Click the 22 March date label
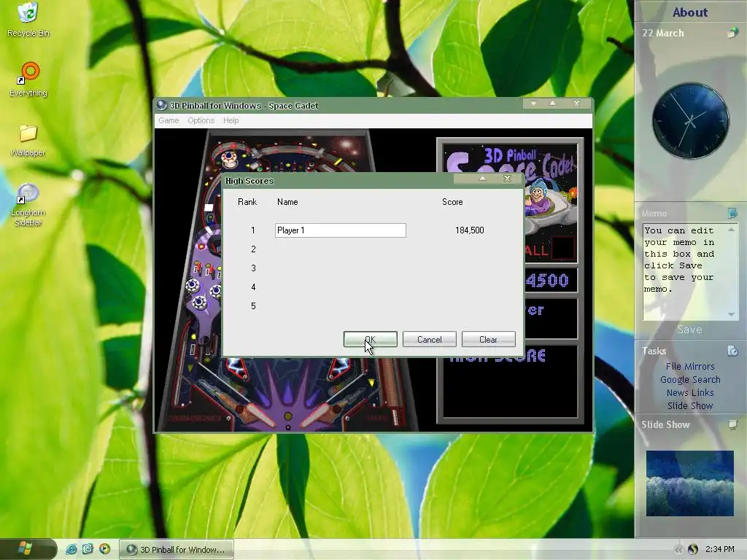The width and height of the screenshot is (747, 560). [662, 33]
